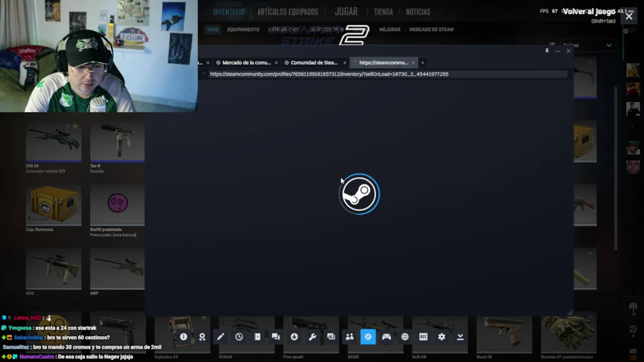Click highlighted web browser icon in toolbar
Viewport: 644px width, 362px height.
tap(368, 337)
